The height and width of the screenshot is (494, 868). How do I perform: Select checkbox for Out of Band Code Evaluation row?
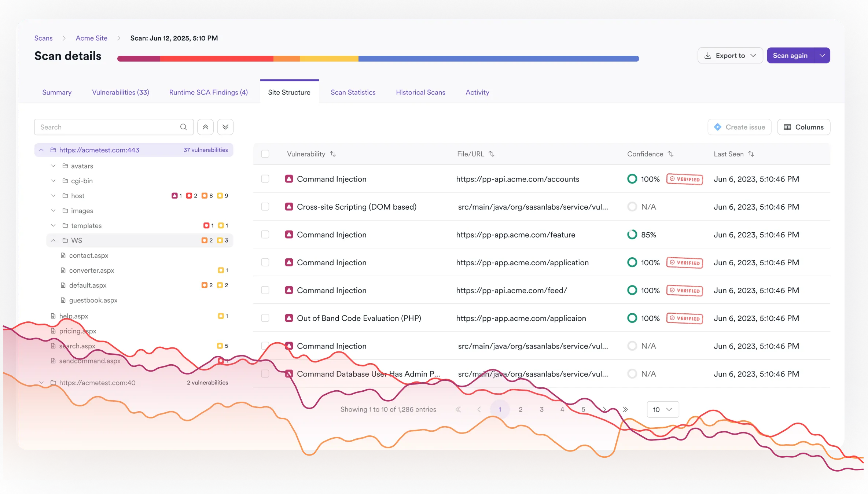coord(265,318)
